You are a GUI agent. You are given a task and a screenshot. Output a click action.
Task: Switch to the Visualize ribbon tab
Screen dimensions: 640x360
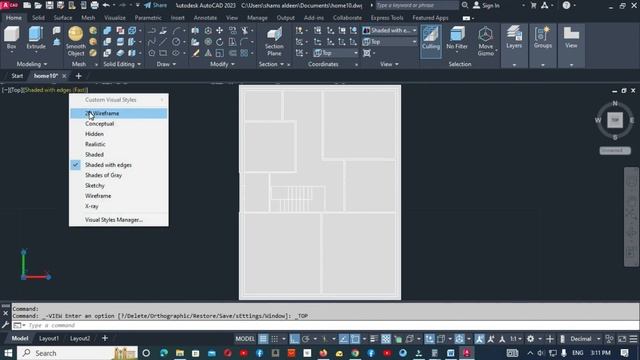[115, 18]
